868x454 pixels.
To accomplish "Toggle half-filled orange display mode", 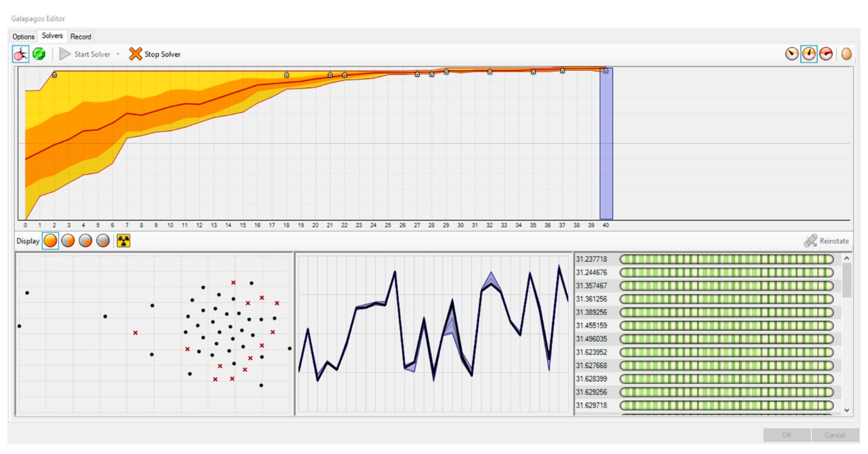I will (x=68, y=241).
